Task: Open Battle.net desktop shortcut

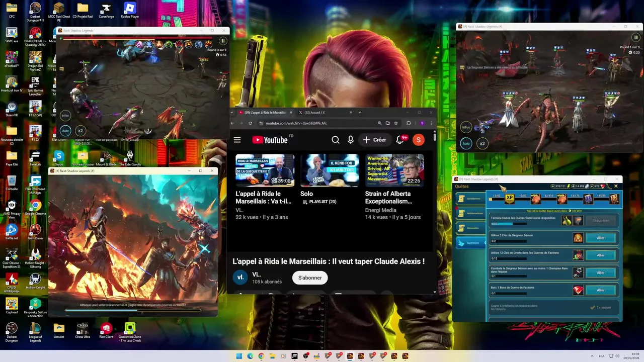Action: click(x=12, y=232)
